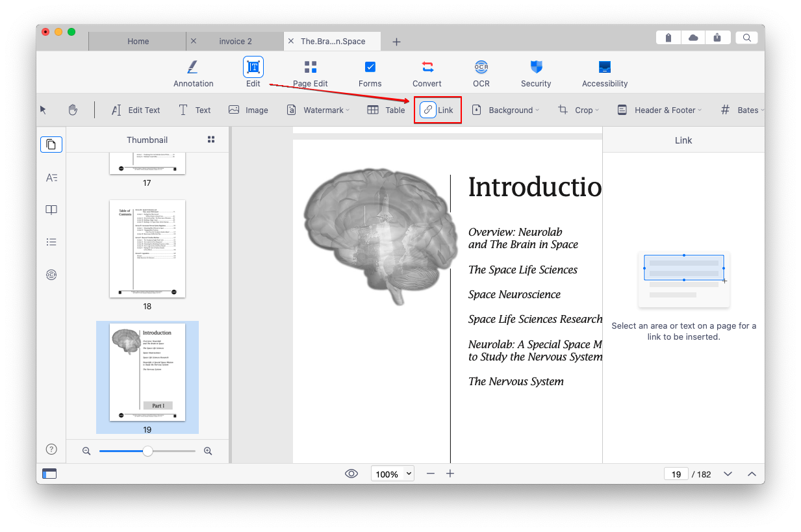Image resolution: width=801 pixels, height=532 pixels.
Task: Click the share icon in title bar
Action: [717, 38]
